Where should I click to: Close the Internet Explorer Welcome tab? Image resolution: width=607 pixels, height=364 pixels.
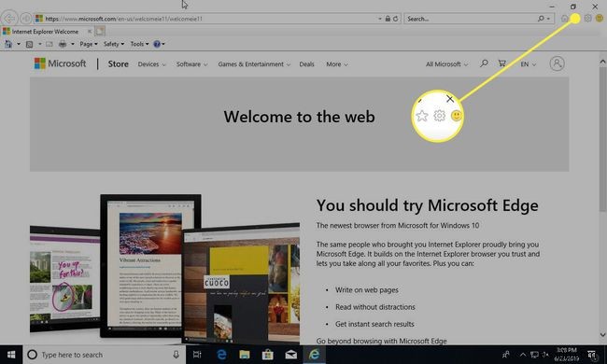90,31
